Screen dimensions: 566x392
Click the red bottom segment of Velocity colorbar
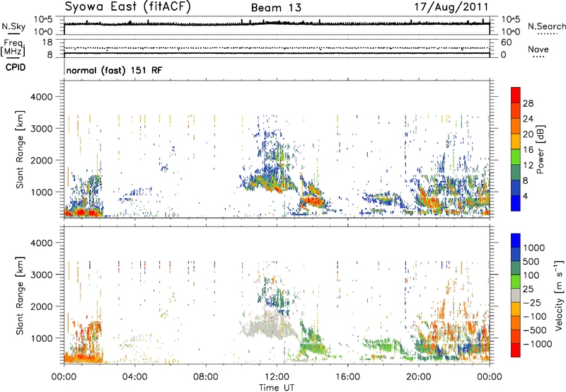click(x=516, y=350)
